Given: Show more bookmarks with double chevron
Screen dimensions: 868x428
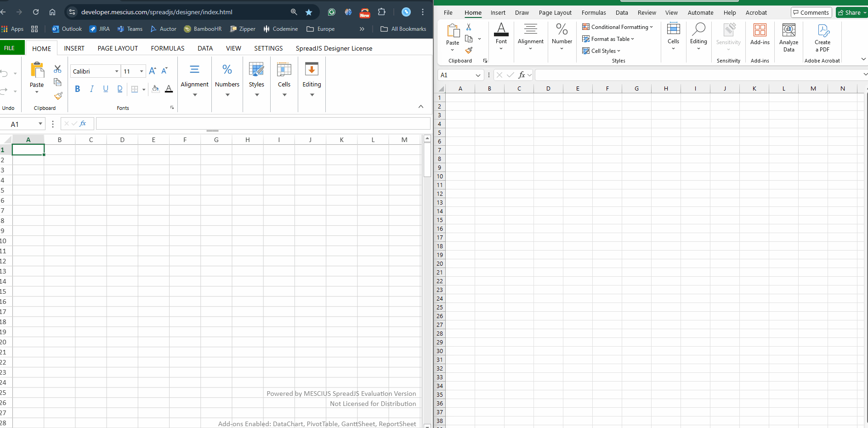Looking at the screenshot, I should (x=362, y=29).
